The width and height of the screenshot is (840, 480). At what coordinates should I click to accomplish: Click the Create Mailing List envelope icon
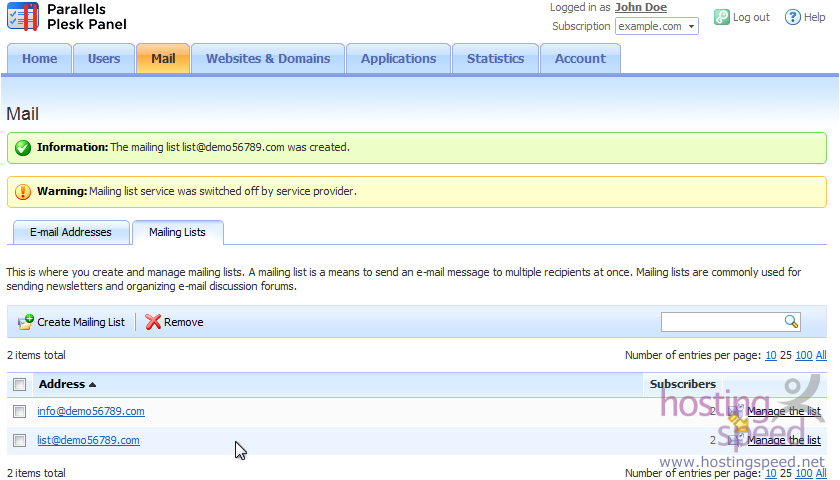pos(26,322)
